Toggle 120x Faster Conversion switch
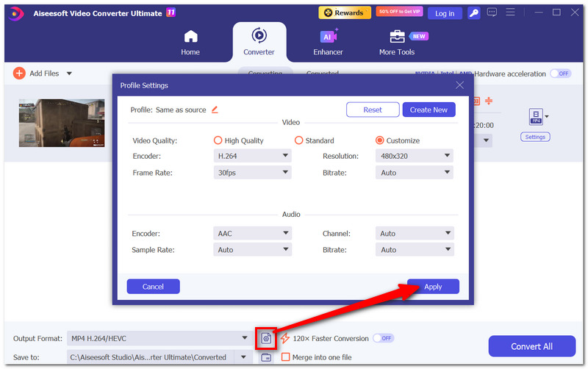The height and width of the screenshot is (369, 588). pos(383,338)
